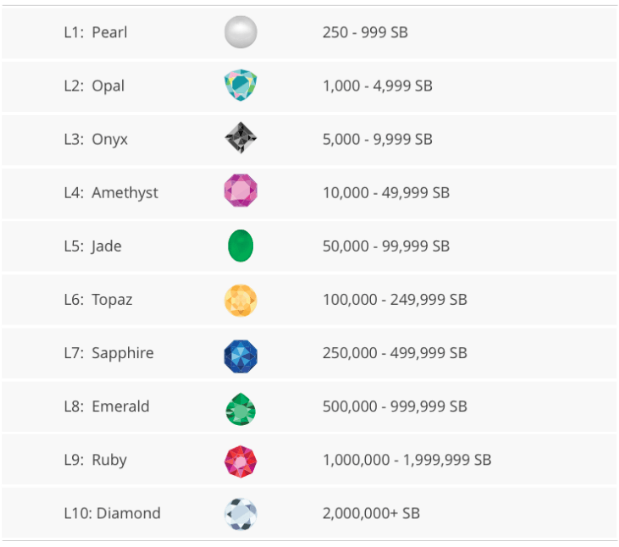Click the L4: Amethyst level label
Viewport: 619px width, 547px height.
110,193
